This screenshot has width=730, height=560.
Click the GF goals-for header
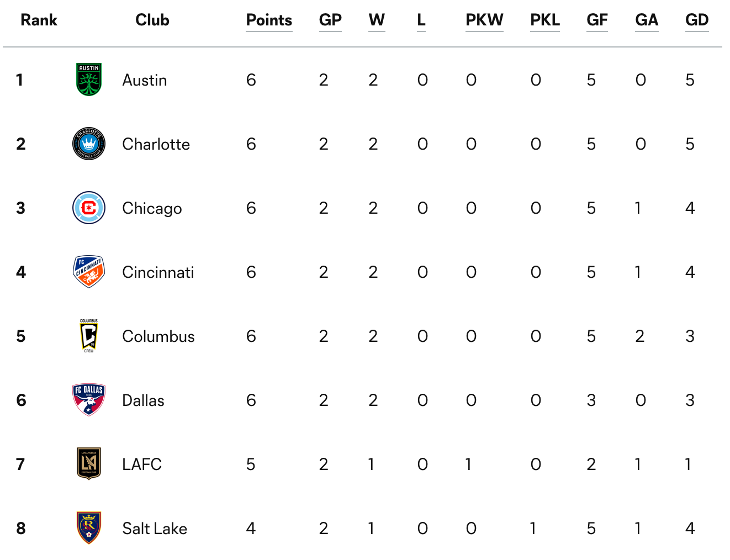coord(597,20)
